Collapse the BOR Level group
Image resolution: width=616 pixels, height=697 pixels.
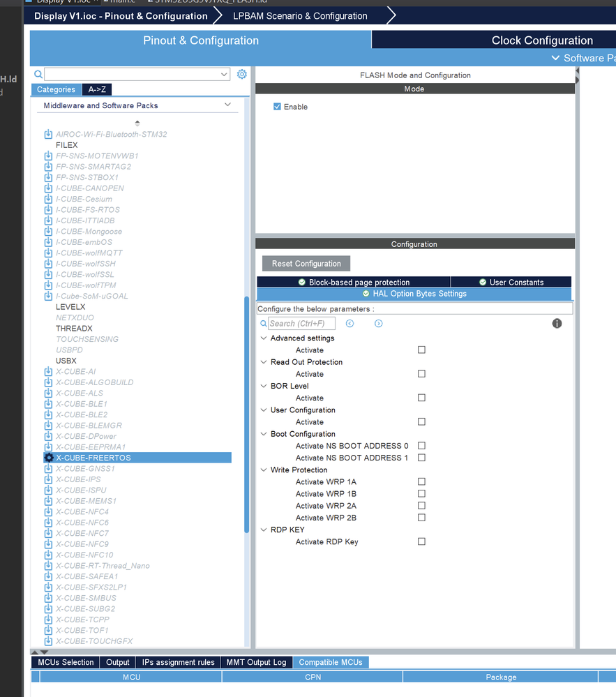coord(264,387)
